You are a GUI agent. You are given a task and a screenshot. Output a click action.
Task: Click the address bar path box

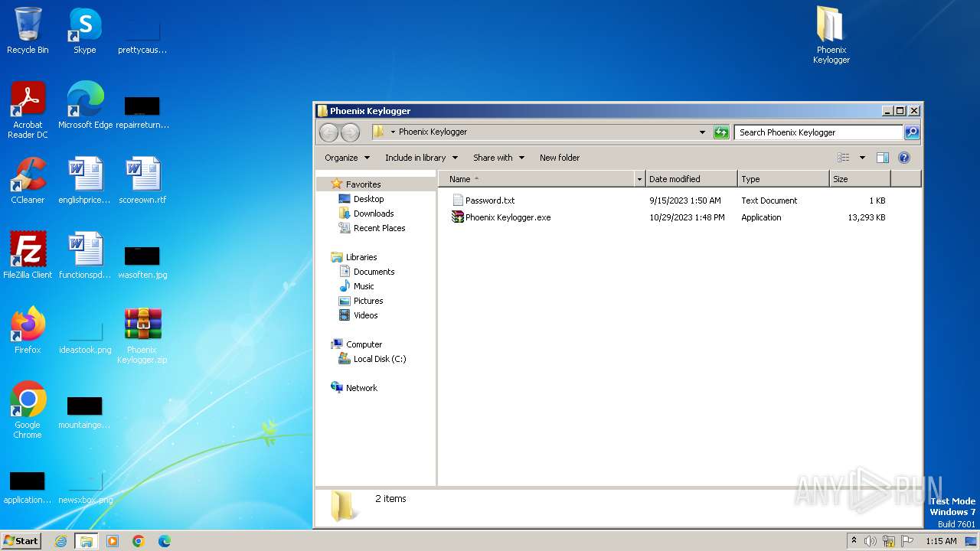541,132
